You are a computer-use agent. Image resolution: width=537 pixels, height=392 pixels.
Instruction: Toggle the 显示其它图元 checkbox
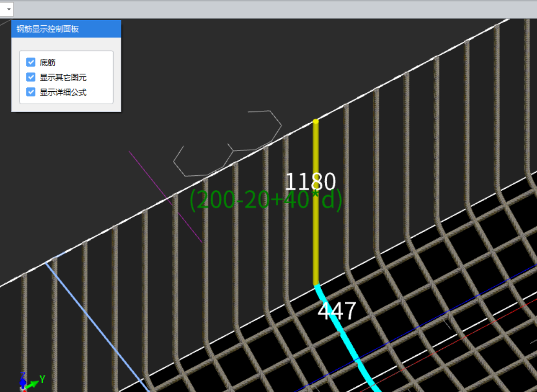click(31, 77)
